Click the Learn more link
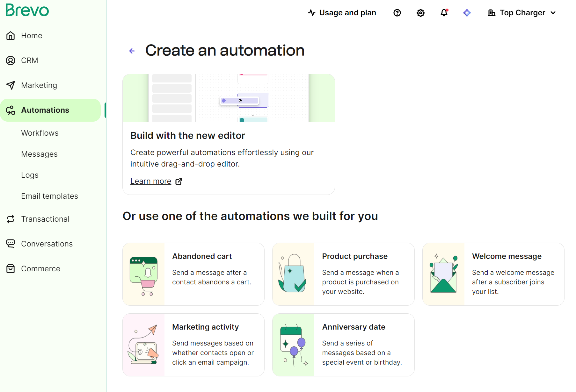 click(x=150, y=181)
